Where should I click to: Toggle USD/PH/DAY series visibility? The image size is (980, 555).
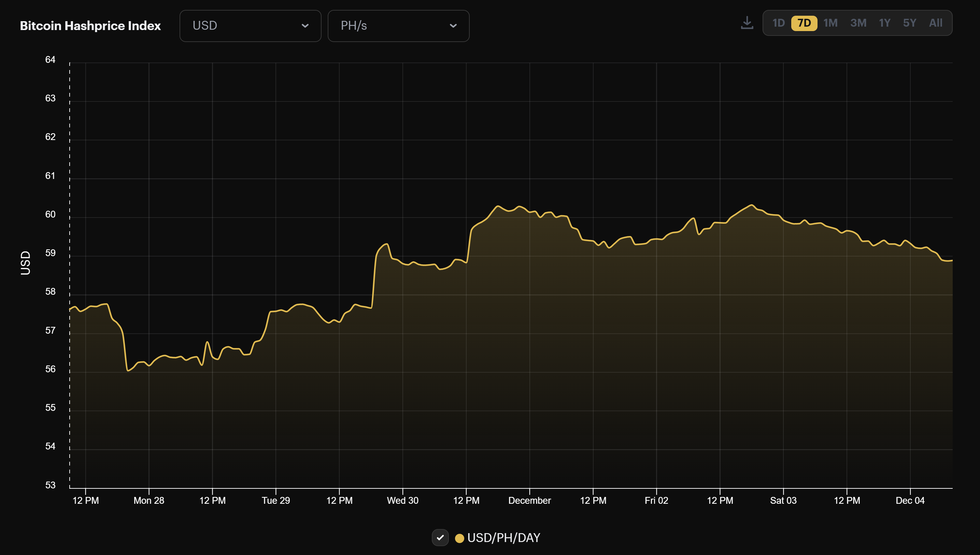click(440, 538)
